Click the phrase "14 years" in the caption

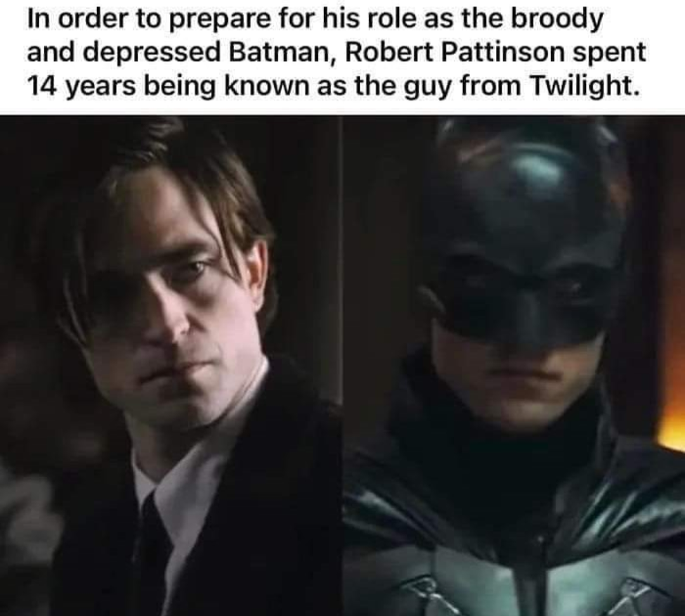click(81, 87)
